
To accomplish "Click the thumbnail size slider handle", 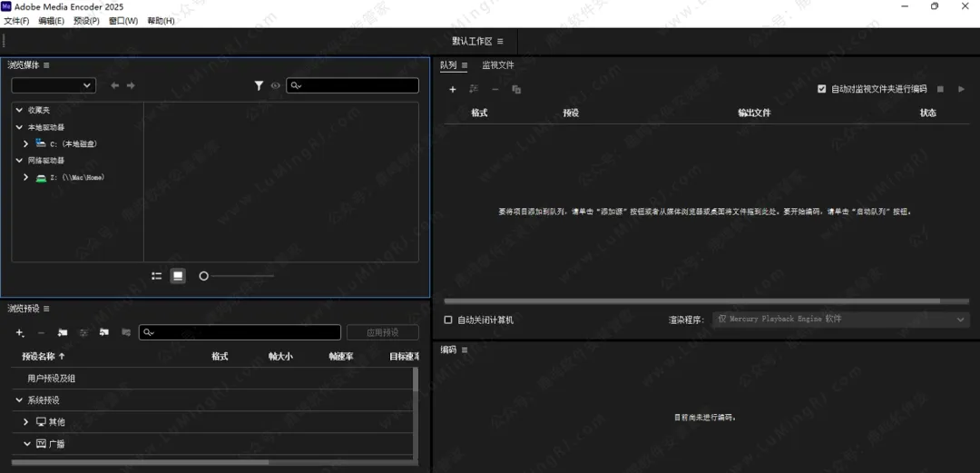I will pos(203,276).
